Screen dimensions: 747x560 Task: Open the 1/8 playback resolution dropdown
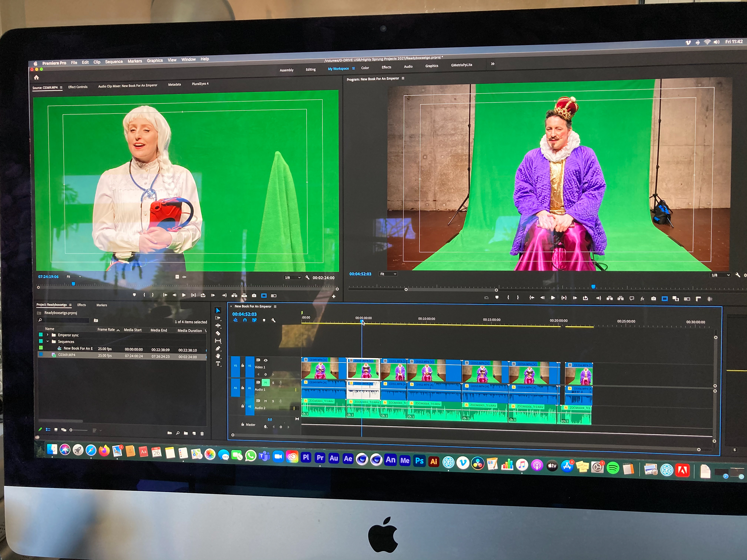[292, 277]
